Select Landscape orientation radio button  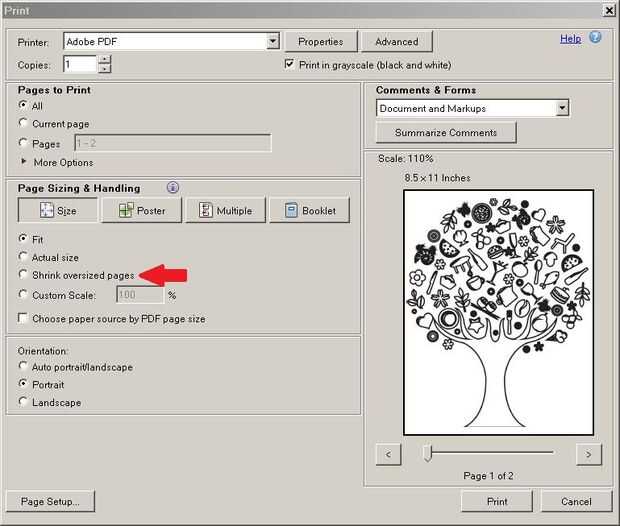(23, 402)
